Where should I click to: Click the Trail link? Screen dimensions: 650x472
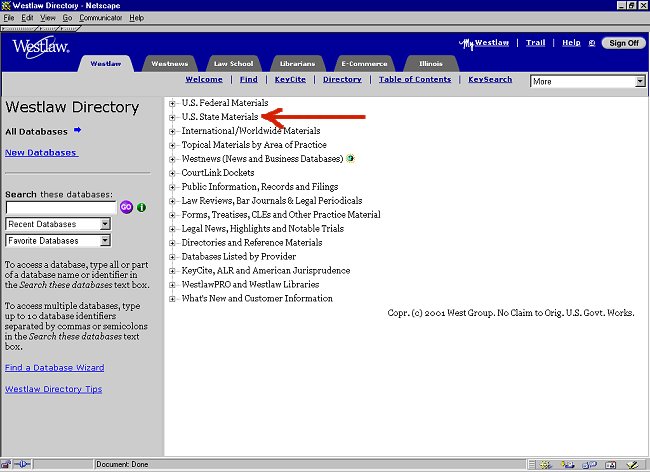coord(536,43)
